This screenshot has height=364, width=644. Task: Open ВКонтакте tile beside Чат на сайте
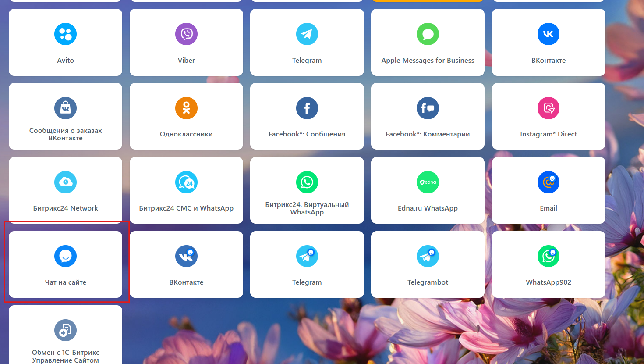tap(186, 264)
